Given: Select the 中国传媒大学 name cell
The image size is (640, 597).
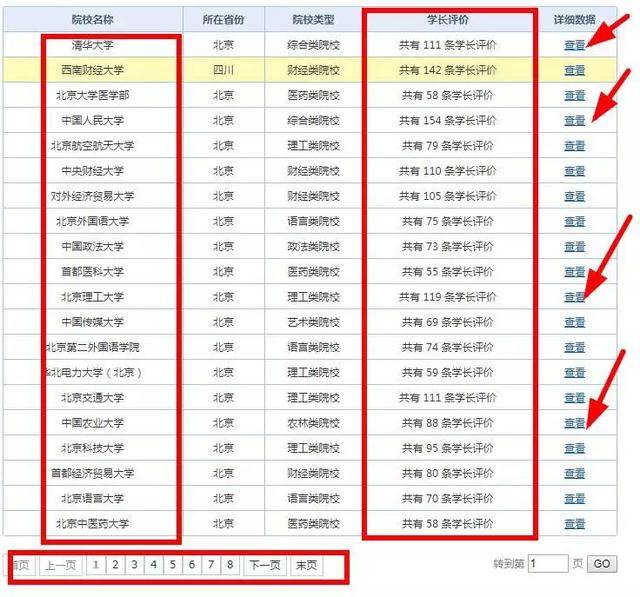Looking at the screenshot, I should (93, 322).
